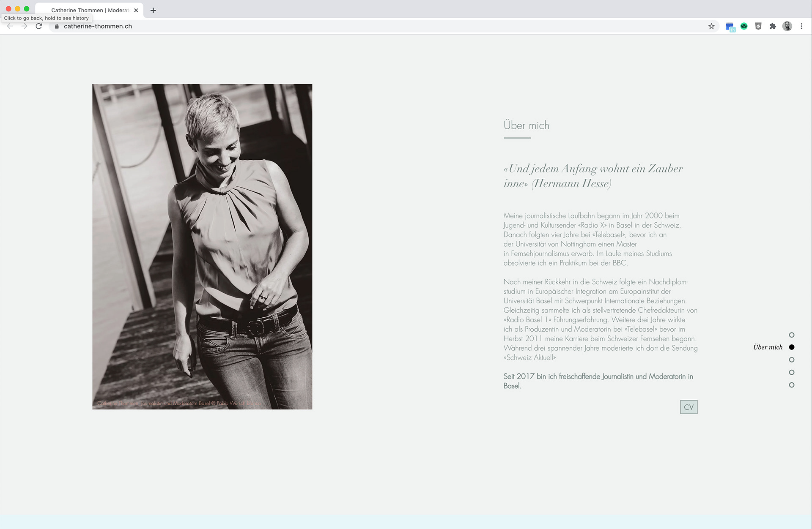Click the forward navigation arrow
This screenshot has width=812, height=529.
pyautogui.click(x=25, y=26)
